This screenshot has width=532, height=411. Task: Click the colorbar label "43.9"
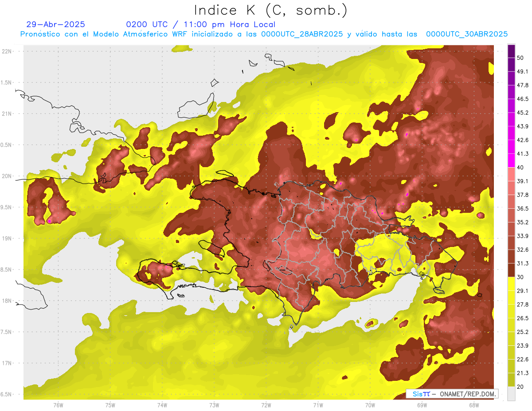(x=523, y=126)
